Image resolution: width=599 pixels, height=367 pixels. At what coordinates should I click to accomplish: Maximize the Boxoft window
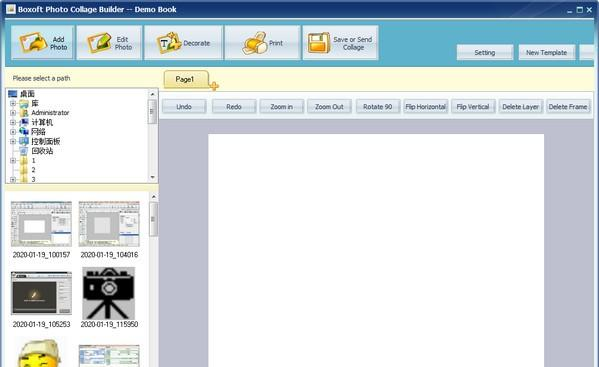[x=580, y=10]
